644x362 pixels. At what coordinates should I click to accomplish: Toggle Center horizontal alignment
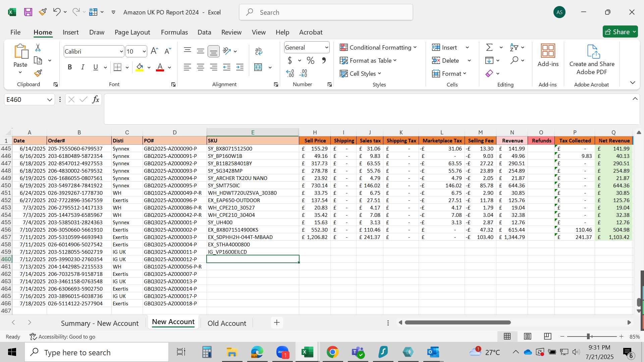[x=201, y=67]
